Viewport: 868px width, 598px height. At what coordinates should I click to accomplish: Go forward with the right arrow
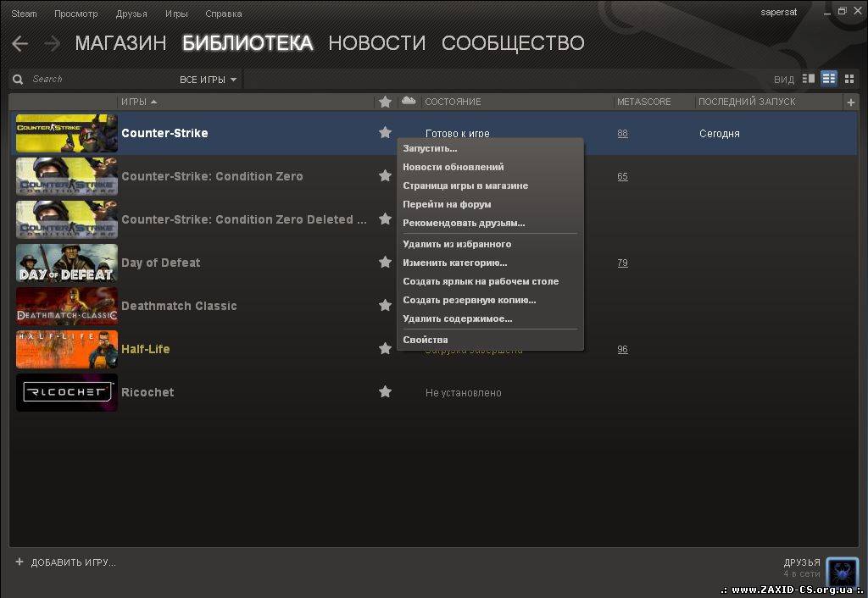tap(52, 44)
